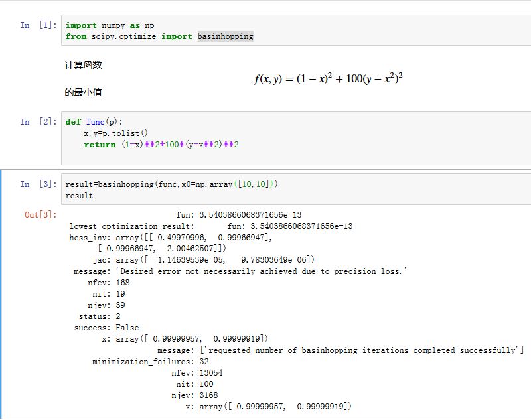Select the In [2] cell prompt
Screen dimensions: 531x420
(38, 122)
